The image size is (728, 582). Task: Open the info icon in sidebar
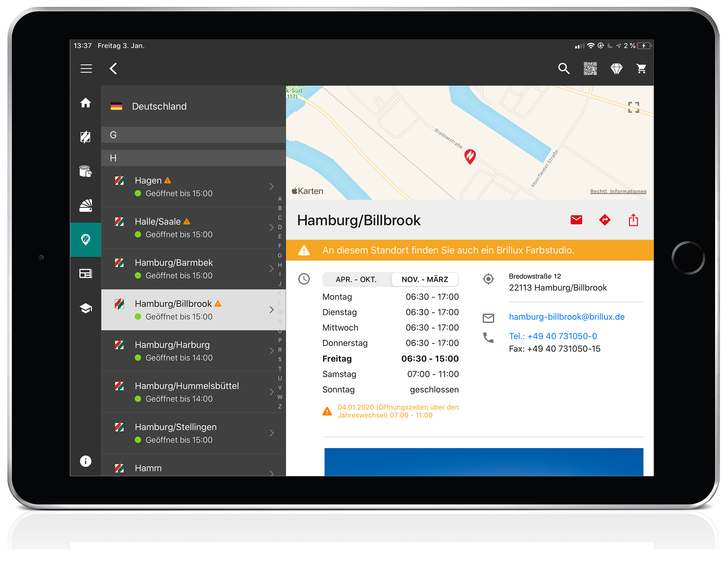point(86,461)
